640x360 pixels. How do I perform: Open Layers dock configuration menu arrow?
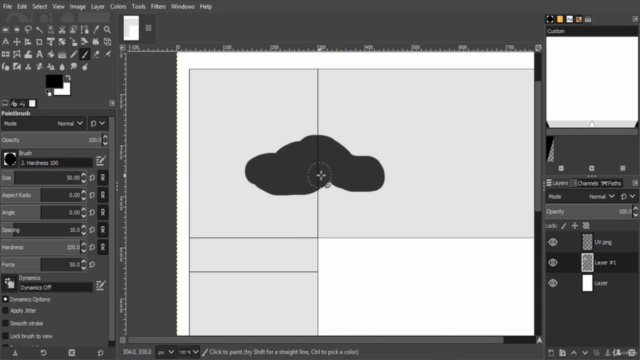coord(635,183)
